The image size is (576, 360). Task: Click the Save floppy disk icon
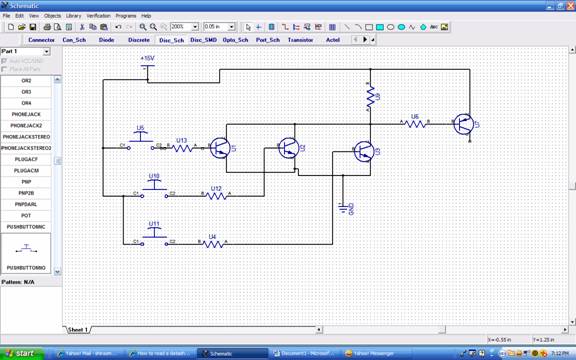click(x=33, y=27)
